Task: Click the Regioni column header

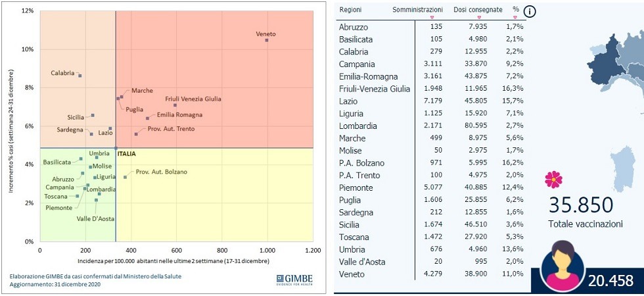Action: 350,10
